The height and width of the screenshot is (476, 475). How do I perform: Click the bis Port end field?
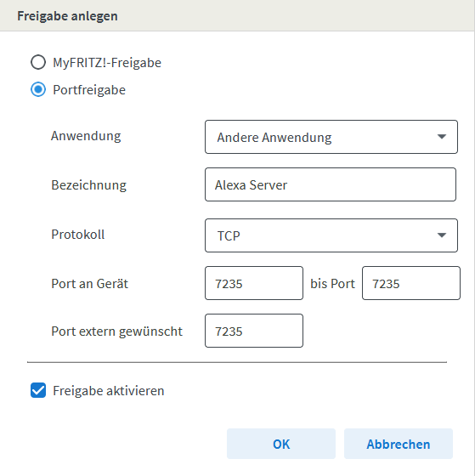[411, 283]
